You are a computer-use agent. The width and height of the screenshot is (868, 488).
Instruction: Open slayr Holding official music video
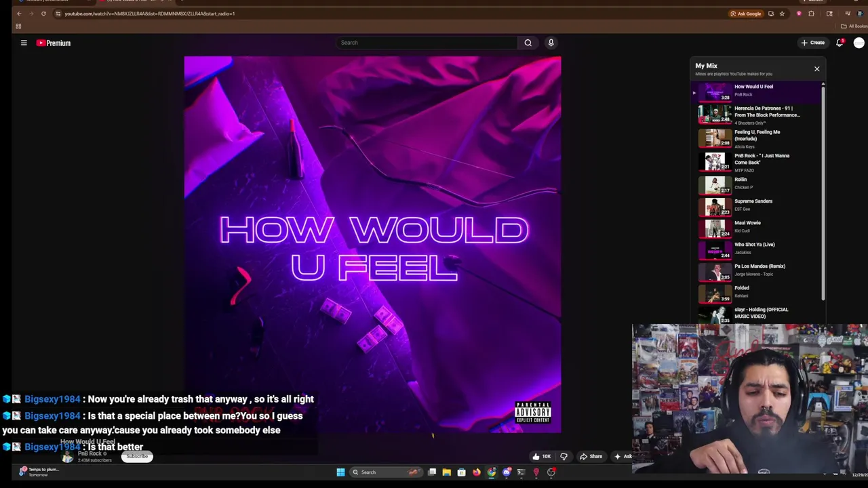[756, 314]
